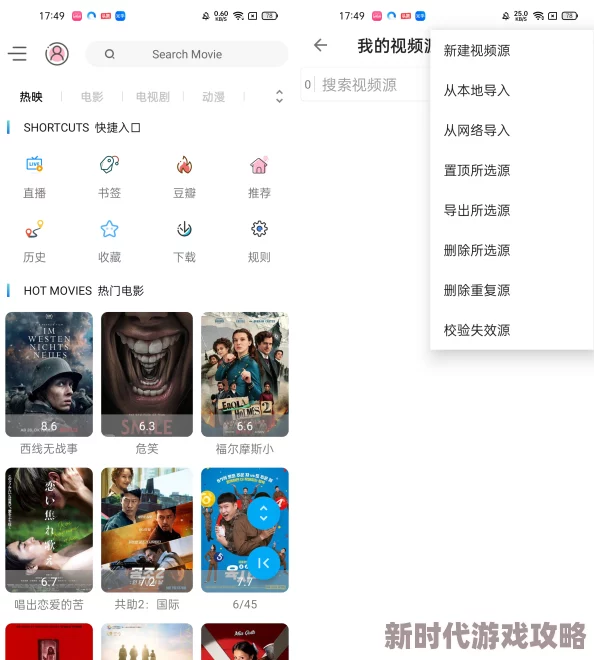The height and width of the screenshot is (660, 594).
Task: Tap the floating up-down arrows button
Action: [264, 513]
